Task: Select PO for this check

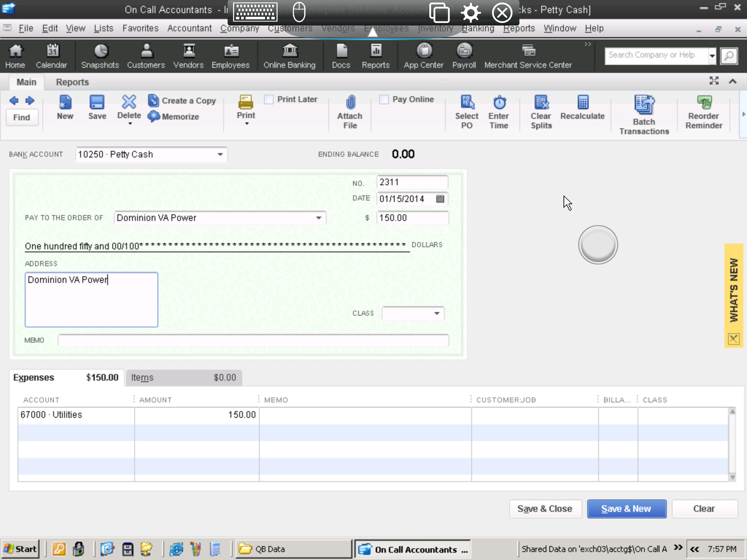Action: tap(467, 112)
